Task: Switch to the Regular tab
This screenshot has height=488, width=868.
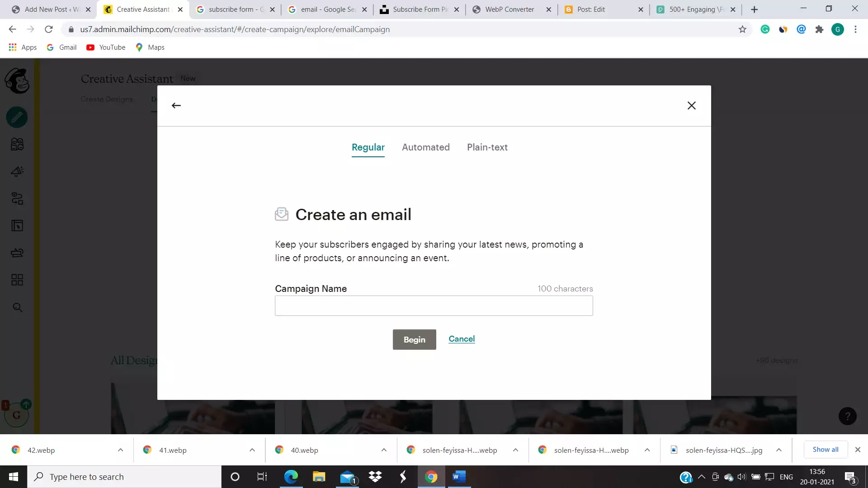Action: tap(368, 147)
